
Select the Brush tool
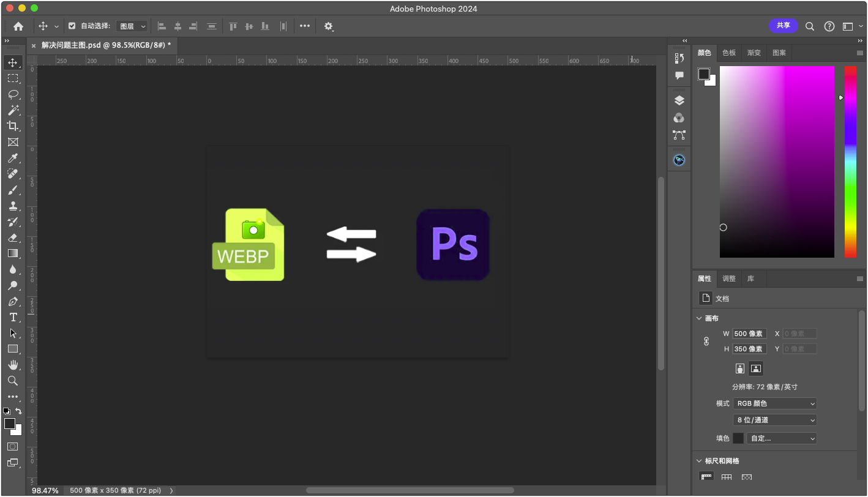(x=13, y=190)
